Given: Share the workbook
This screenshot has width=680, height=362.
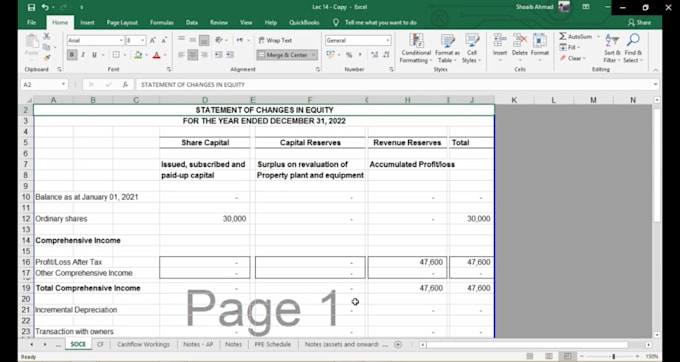Looking at the screenshot, I should click(639, 23).
